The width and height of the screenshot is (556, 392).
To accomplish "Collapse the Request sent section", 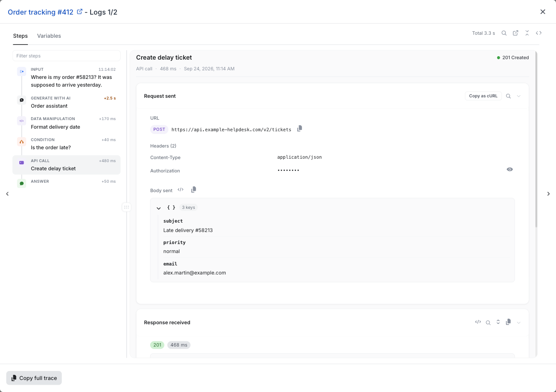I will click(x=519, y=96).
